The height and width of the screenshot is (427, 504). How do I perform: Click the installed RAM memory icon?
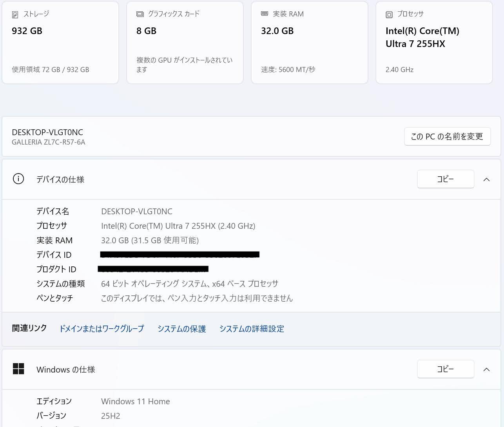[x=265, y=14]
